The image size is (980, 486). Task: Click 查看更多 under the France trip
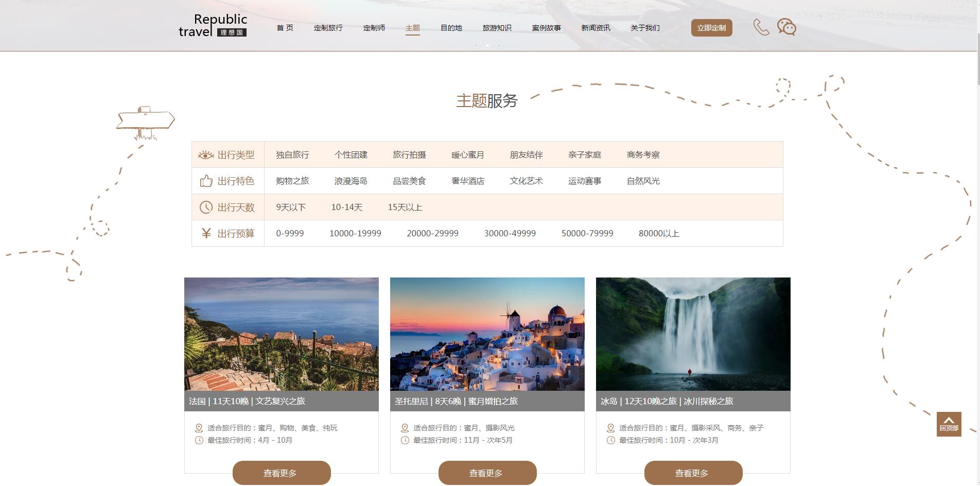(281, 472)
